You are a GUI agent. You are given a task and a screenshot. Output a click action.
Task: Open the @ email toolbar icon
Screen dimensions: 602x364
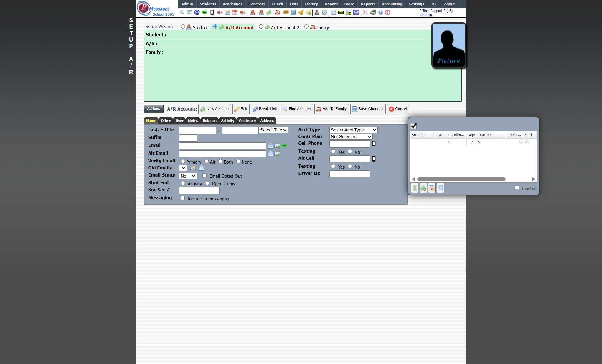pos(197,12)
